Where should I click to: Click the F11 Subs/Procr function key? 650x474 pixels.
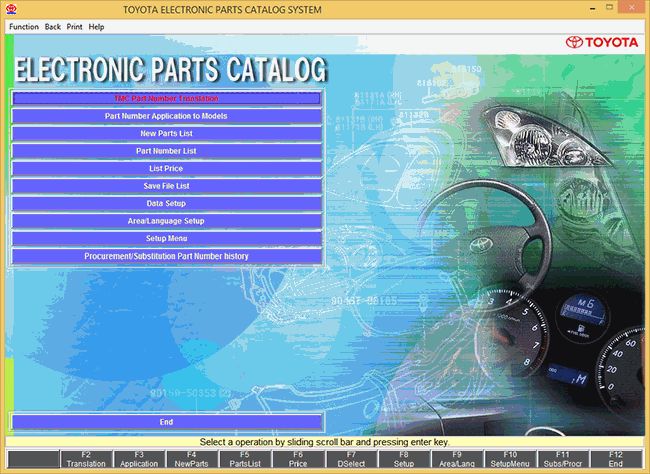[563, 459]
